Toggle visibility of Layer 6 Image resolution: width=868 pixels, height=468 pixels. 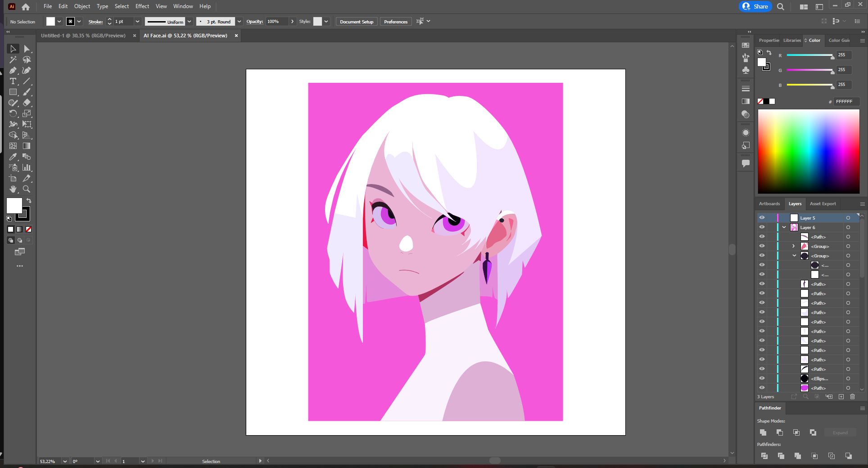[762, 227]
